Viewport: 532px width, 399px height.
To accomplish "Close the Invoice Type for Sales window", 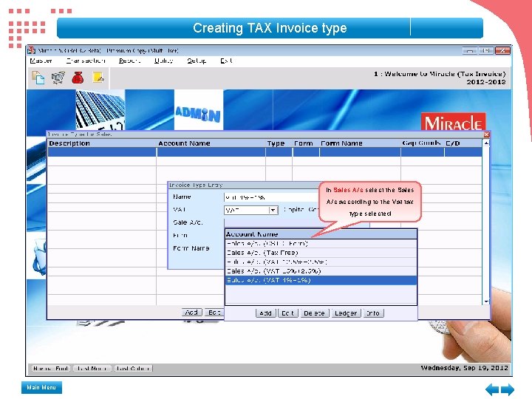I will click(x=486, y=134).
